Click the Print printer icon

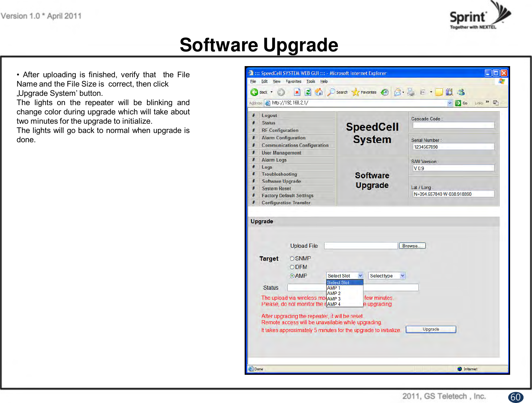point(411,92)
